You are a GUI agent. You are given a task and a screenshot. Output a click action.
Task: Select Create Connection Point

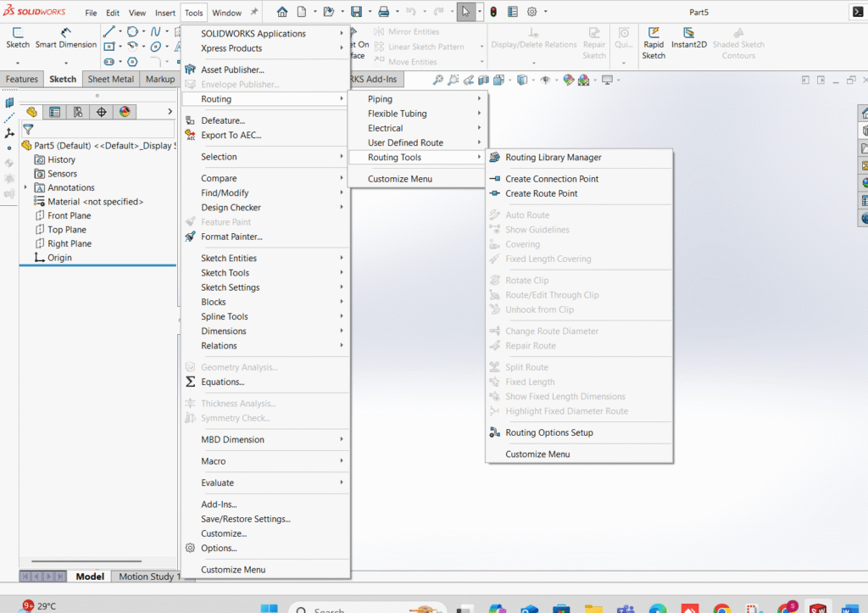pos(551,179)
